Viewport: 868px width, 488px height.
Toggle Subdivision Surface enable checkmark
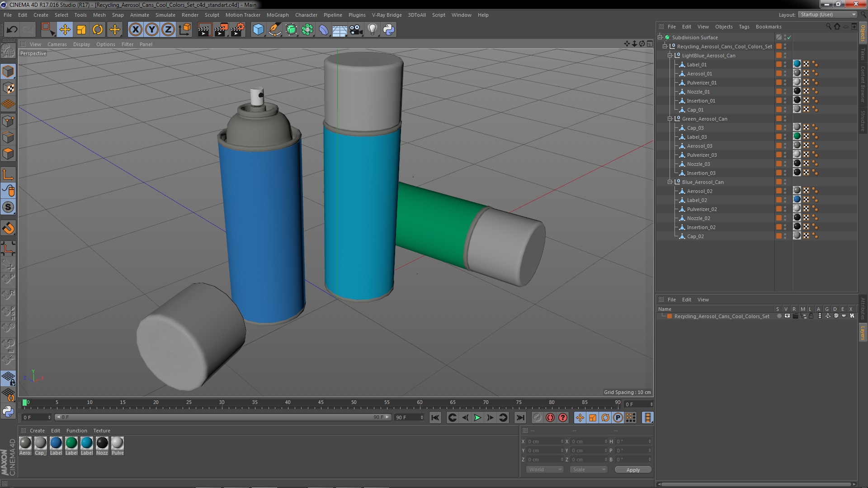[789, 38]
